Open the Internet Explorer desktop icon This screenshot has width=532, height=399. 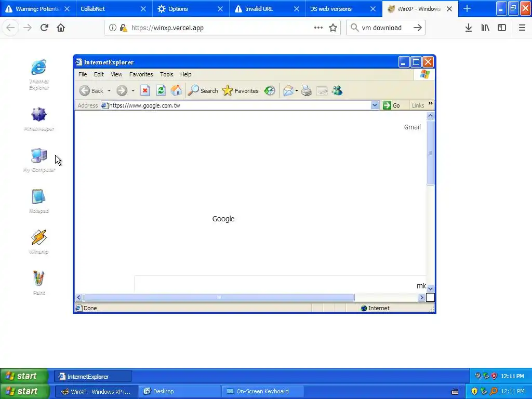click(38, 74)
